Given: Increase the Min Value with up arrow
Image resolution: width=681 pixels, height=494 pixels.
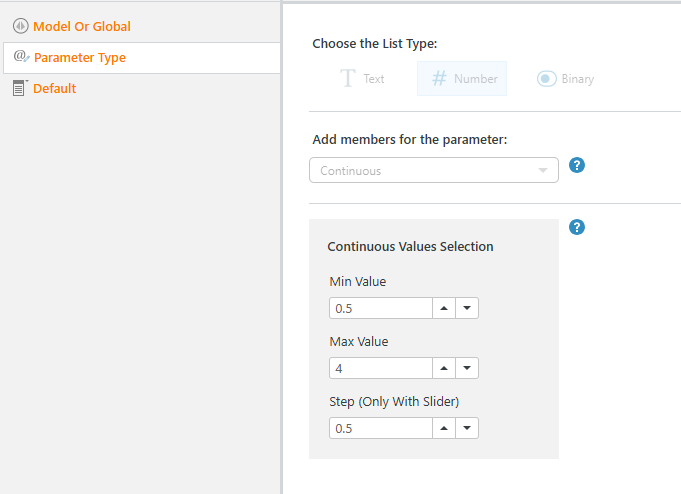Looking at the screenshot, I should point(444,308).
